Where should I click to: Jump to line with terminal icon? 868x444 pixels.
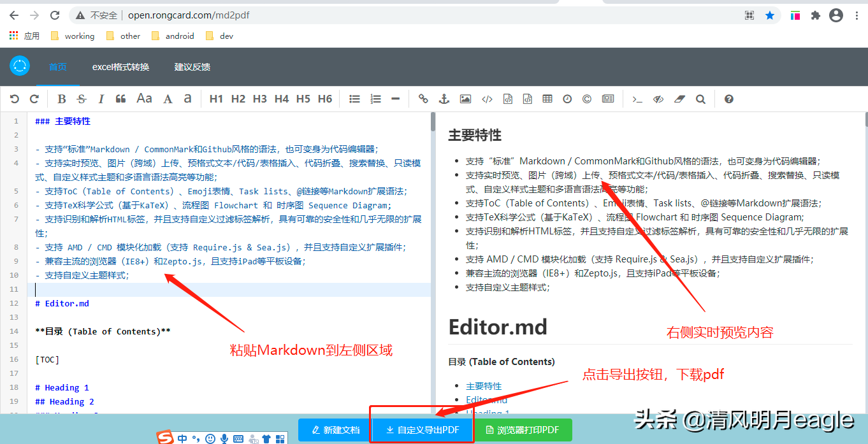coord(637,99)
